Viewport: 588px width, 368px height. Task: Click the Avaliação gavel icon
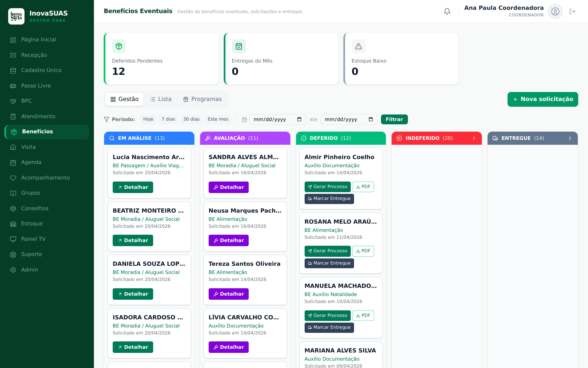pos(208,138)
